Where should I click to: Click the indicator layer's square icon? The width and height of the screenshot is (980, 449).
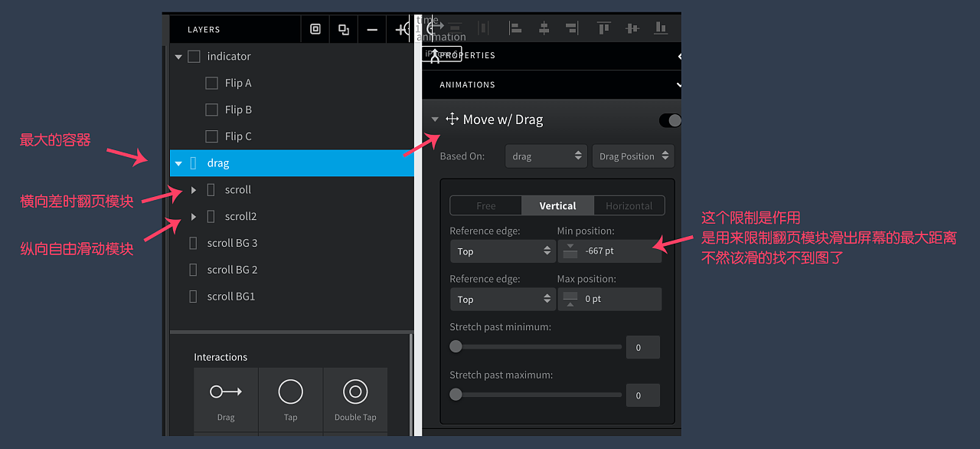click(194, 56)
